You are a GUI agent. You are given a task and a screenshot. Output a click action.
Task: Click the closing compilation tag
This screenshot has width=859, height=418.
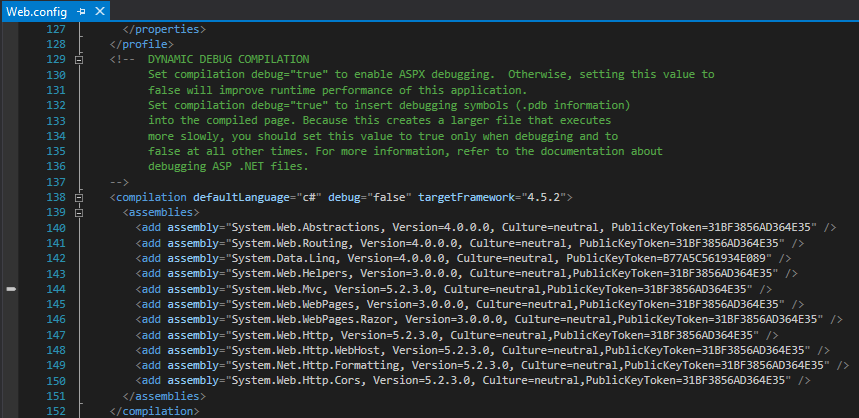point(154,411)
